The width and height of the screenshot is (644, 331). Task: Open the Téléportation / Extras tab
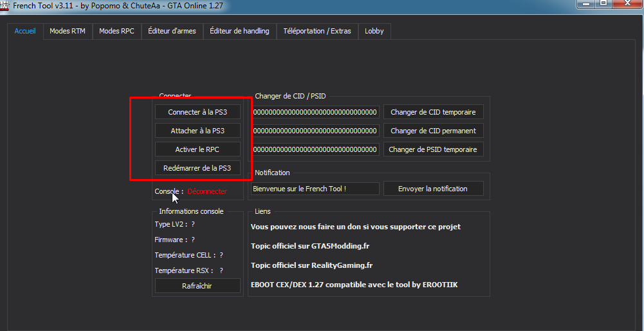click(x=317, y=32)
